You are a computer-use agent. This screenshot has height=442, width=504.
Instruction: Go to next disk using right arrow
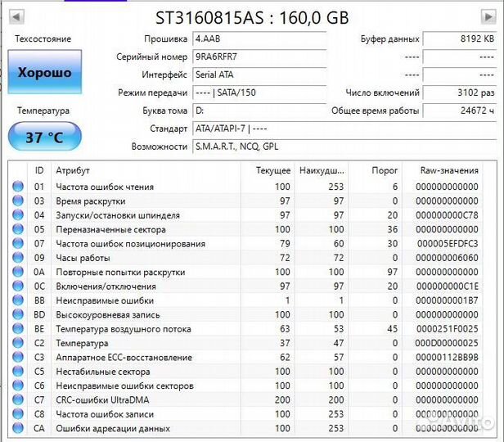[488, 16]
